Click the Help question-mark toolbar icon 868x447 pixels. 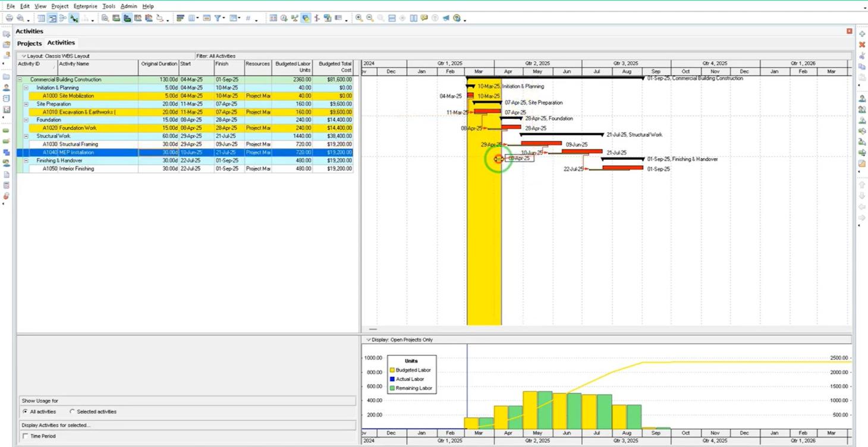(457, 18)
